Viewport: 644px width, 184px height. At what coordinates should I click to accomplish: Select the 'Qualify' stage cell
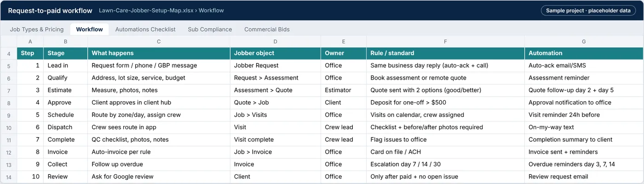66,78
